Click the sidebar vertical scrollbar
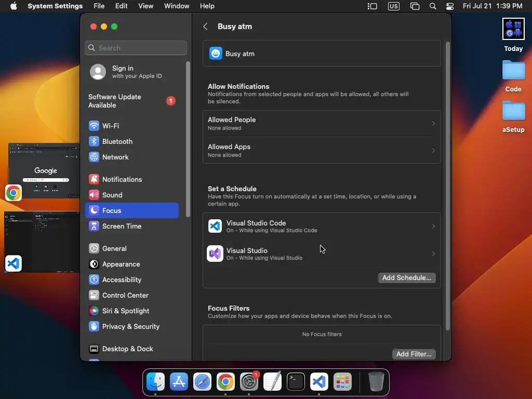Image resolution: width=532 pixels, height=399 pixels. click(x=188, y=139)
